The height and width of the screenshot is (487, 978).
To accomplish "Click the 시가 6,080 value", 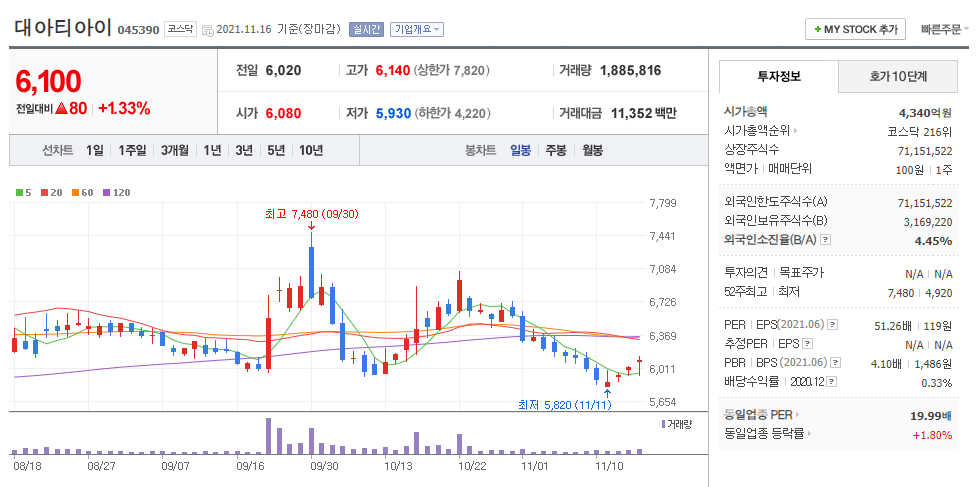I will [283, 113].
